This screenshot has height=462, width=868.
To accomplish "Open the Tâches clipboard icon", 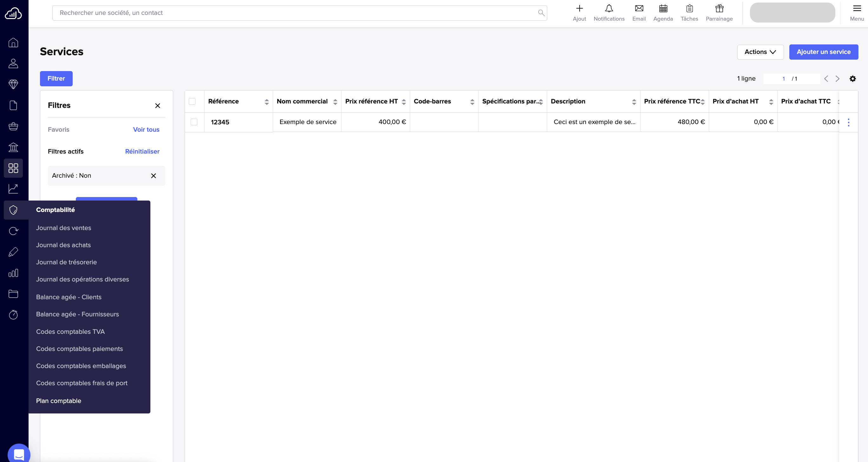I will point(689,9).
